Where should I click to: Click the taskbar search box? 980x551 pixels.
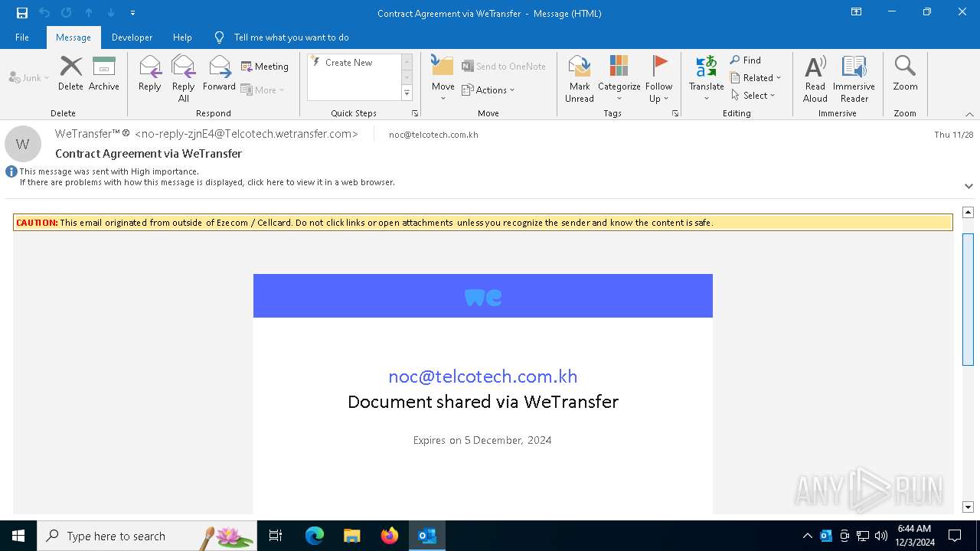tap(146, 536)
